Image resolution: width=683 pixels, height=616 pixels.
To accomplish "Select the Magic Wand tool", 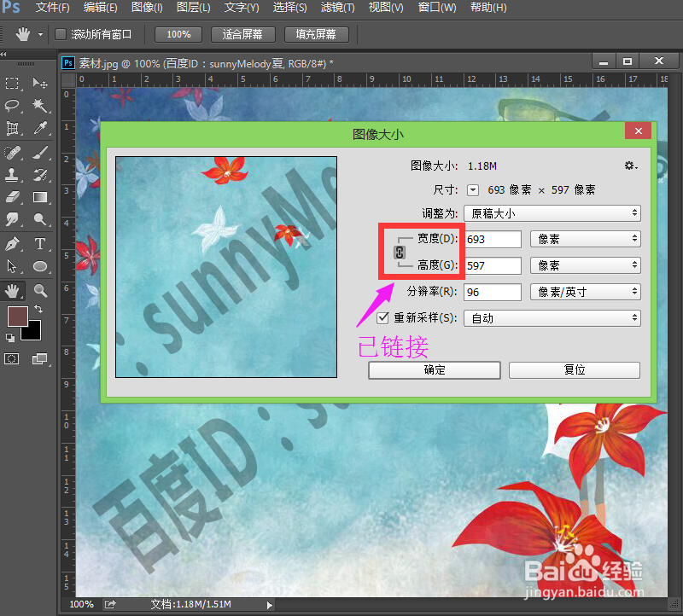I will [40, 105].
